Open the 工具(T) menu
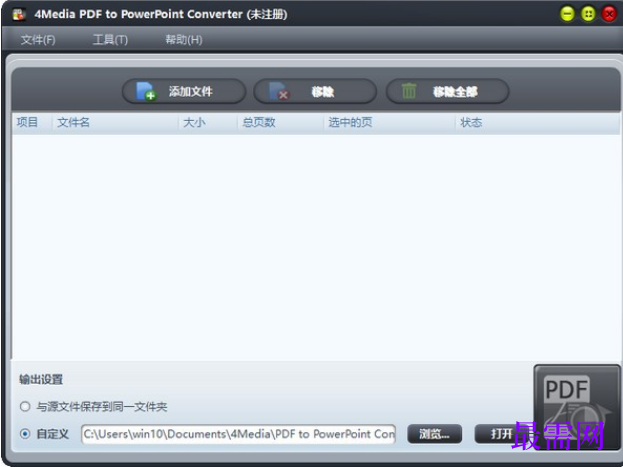Viewport: 623px width, 467px height. point(110,40)
